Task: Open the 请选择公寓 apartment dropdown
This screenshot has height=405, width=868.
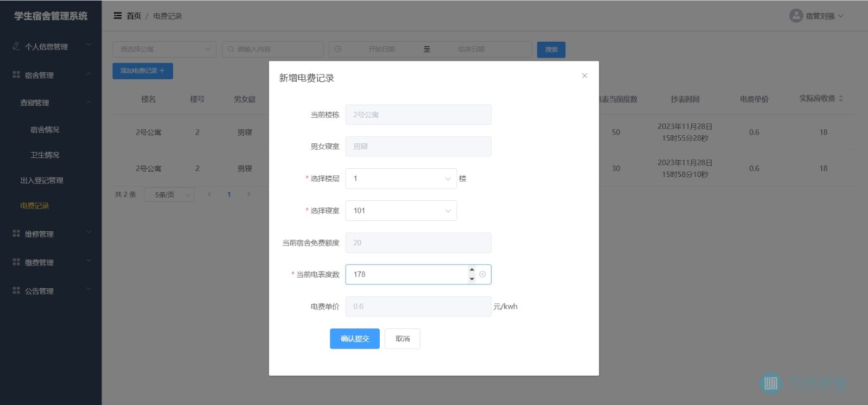Action: pos(164,49)
